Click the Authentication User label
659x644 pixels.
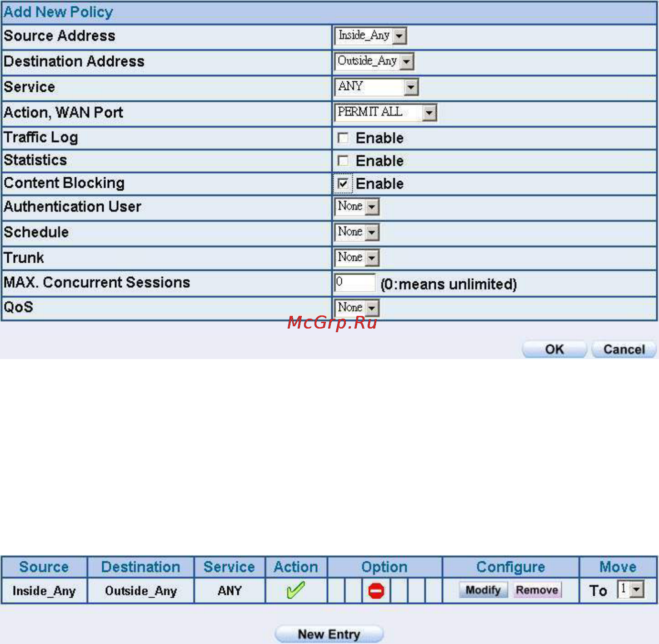click(x=72, y=206)
